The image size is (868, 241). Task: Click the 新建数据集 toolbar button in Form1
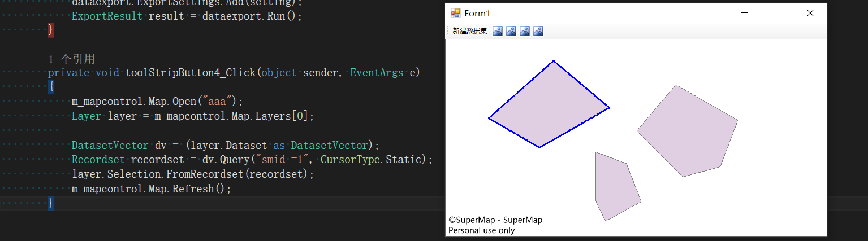click(469, 31)
